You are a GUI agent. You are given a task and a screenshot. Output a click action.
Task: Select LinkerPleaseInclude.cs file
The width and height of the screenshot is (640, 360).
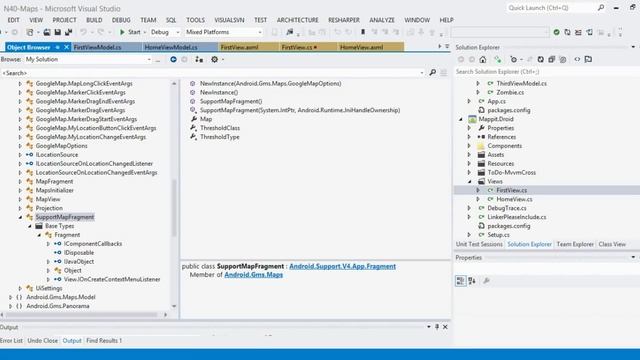[517, 217]
